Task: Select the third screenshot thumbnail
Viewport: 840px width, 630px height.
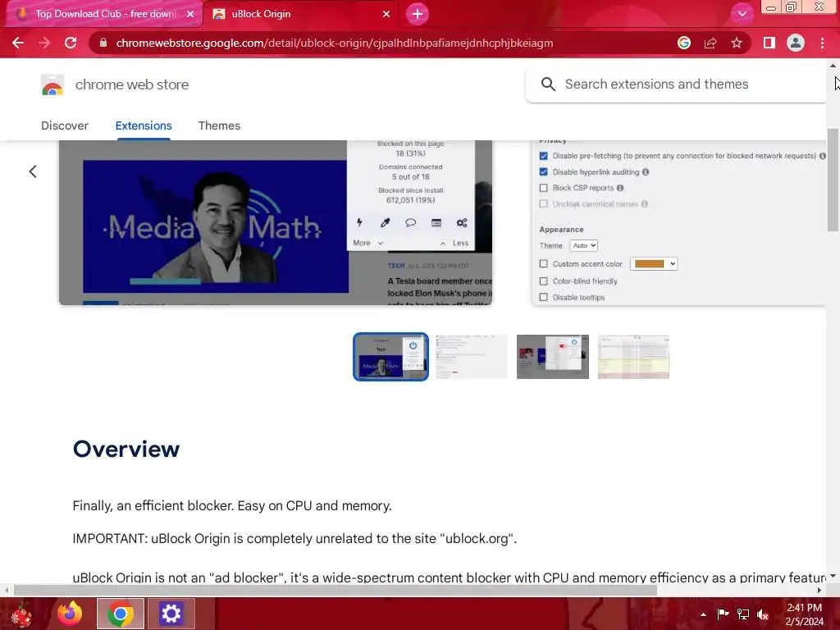Action: (552, 357)
